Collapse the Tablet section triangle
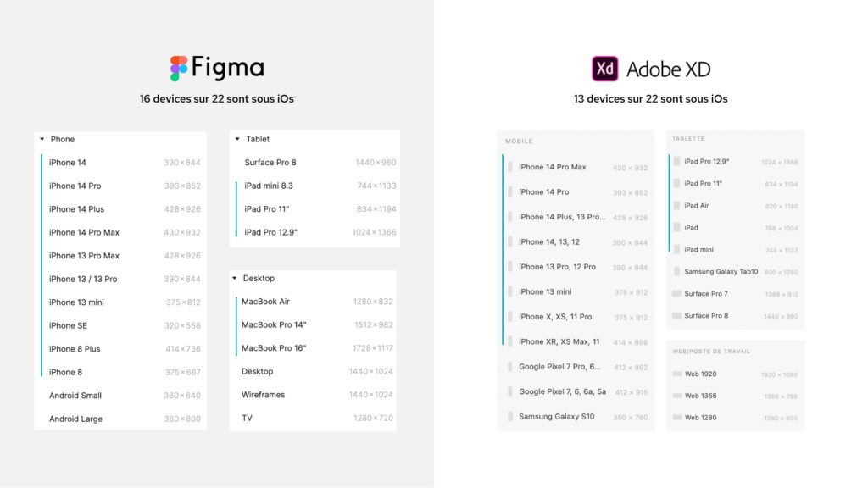 (237, 139)
